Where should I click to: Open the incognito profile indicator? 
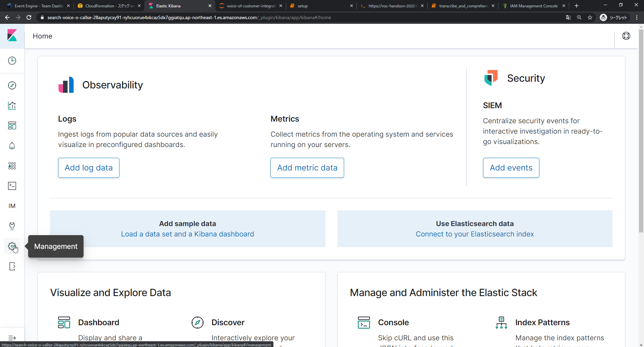[x=614, y=17]
